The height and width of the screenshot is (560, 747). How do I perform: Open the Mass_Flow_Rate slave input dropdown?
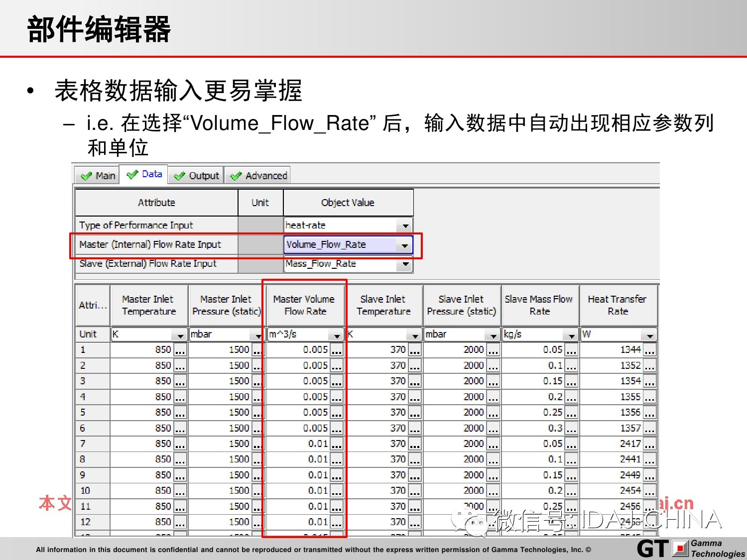[405, 264]
